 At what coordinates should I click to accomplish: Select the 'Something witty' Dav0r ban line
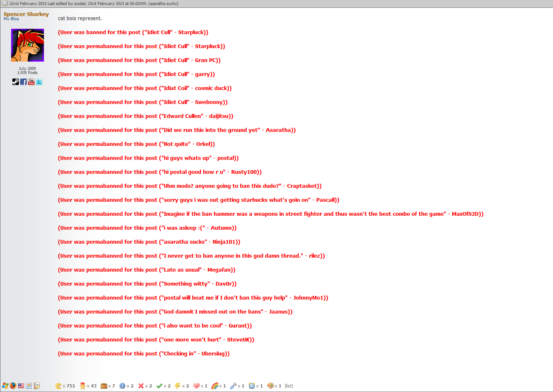click(x=147, y=284)
